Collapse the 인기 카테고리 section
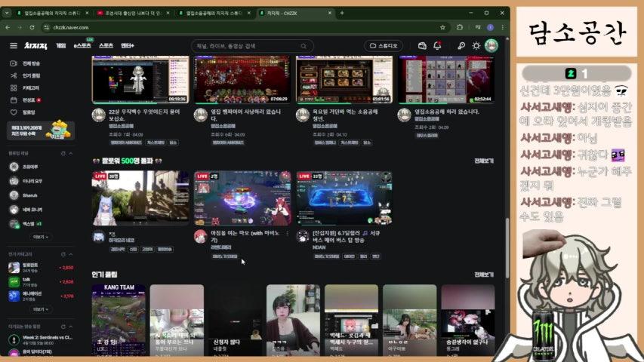644x362 pixels. tap(73, 254)
